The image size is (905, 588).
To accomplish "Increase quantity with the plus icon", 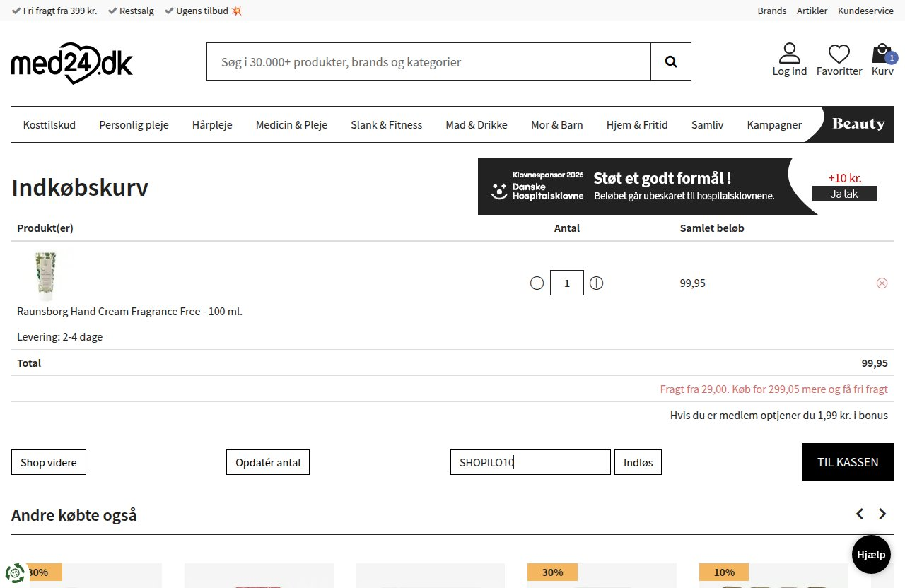I will coord(596,283).
